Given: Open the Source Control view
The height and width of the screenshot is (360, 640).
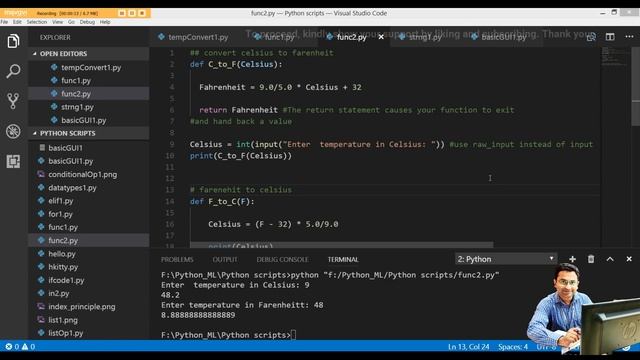Looking at the screenshot, I should pyautogui.click(x=13, y=101).
